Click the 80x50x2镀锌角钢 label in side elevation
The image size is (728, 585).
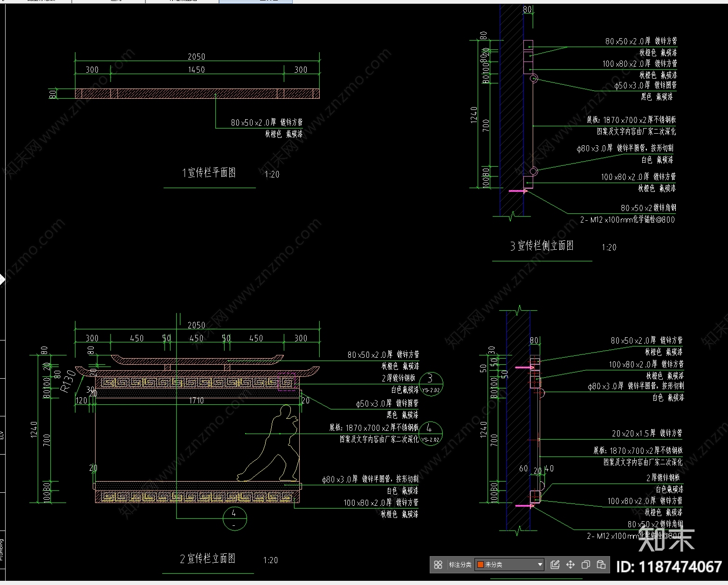pyautogui.click(x=648, y=208)
